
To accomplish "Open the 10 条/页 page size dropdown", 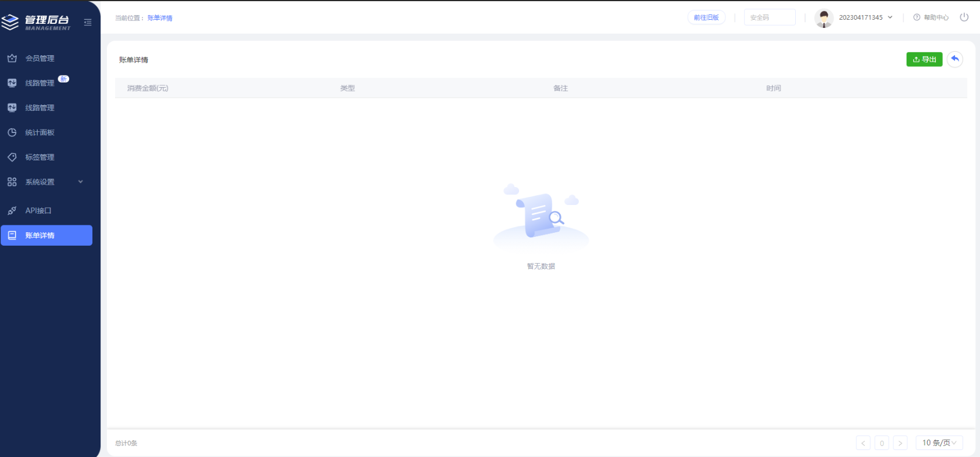I will [939, 443].
